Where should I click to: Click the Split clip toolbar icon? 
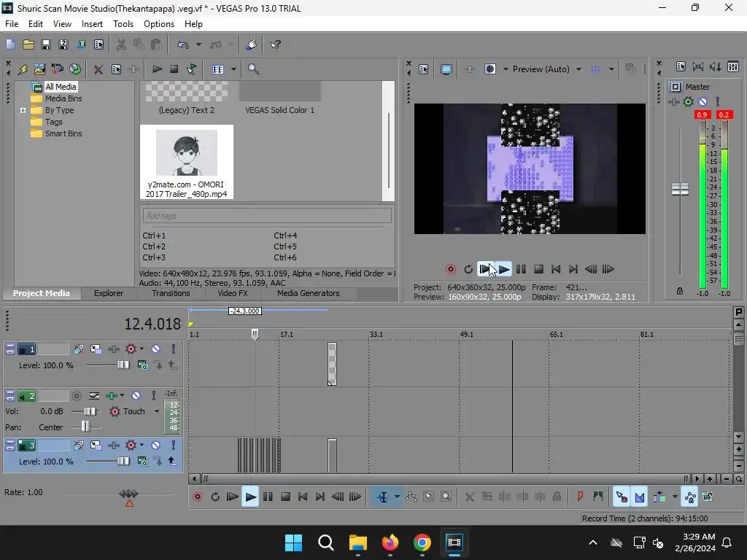click(541, 497)
